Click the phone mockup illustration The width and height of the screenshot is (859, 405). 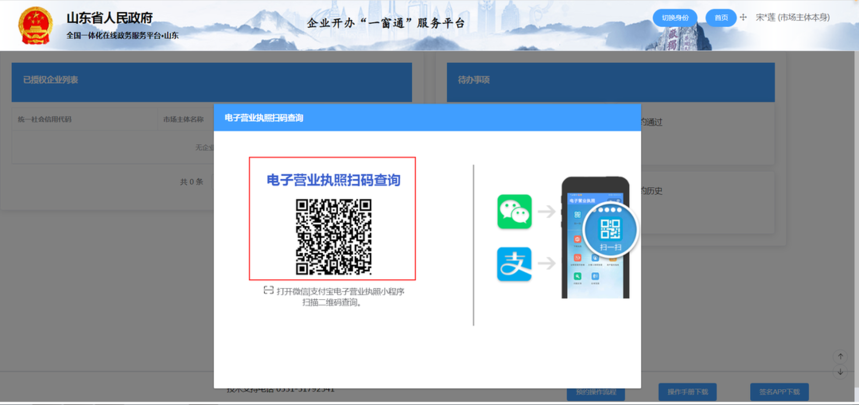595,237
